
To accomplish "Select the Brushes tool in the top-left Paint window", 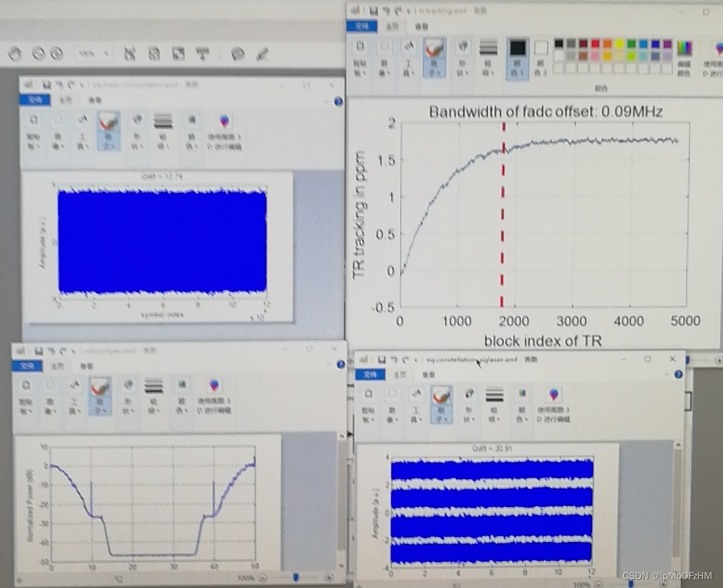I will [x=109, y=131].
